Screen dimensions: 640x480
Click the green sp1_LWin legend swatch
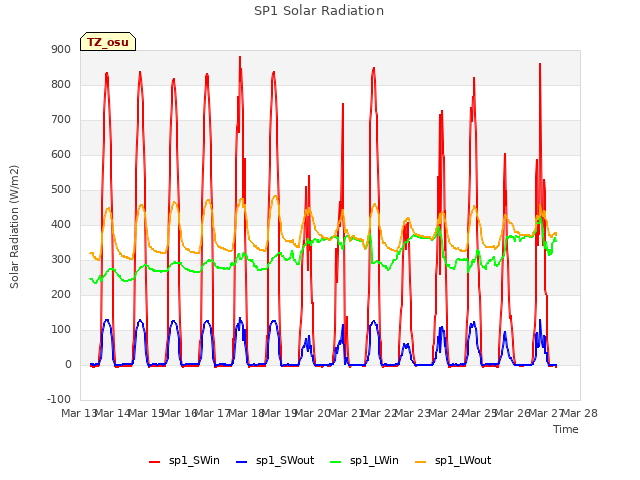336,462
